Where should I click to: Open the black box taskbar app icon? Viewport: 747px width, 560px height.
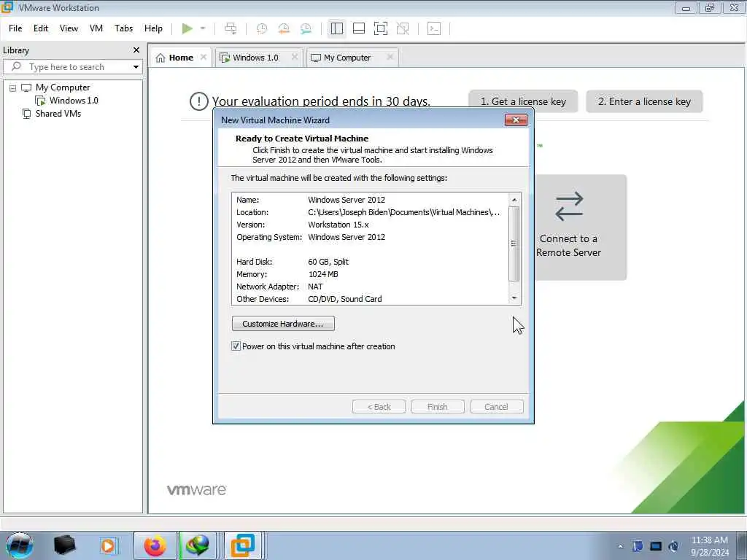(x=64, y=545)
